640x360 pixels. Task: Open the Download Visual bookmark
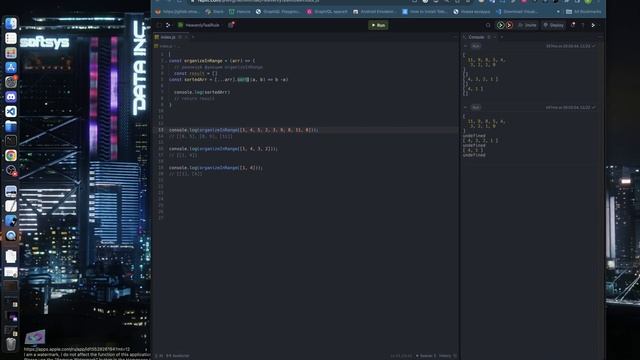(x=516, y=12)
